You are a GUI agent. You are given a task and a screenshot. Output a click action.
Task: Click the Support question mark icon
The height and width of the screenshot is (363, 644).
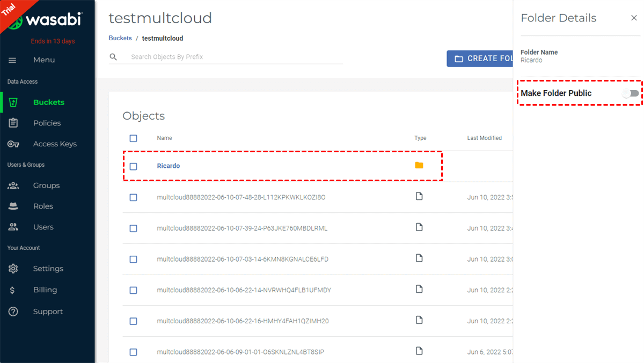point(13,312)
